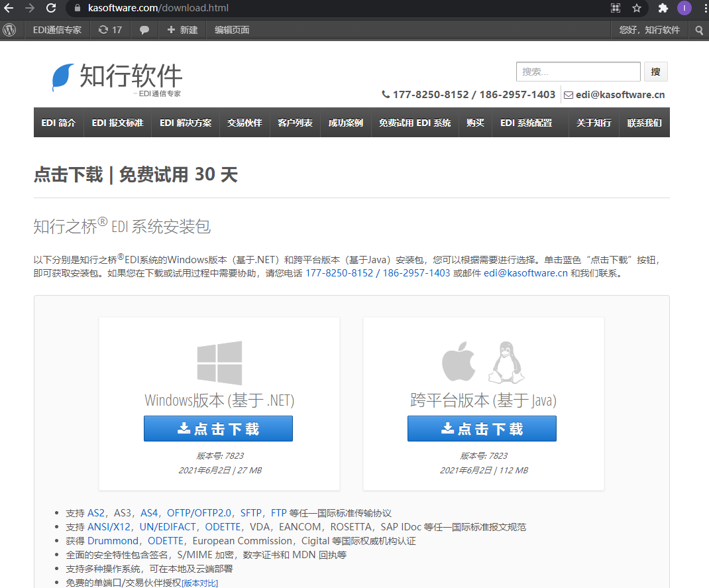Open the 17 pending updates item
Image resolution: width=709 pixels, height=588 pixels.
(x=111, y=30)
